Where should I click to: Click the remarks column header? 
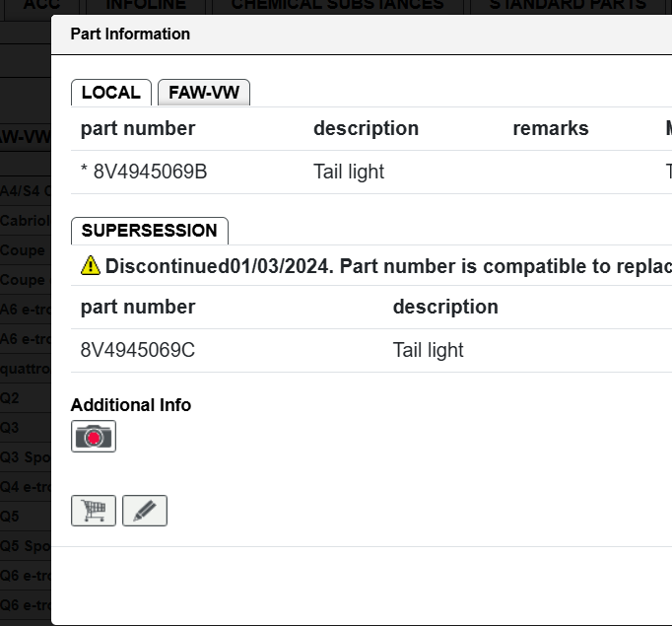551,128
